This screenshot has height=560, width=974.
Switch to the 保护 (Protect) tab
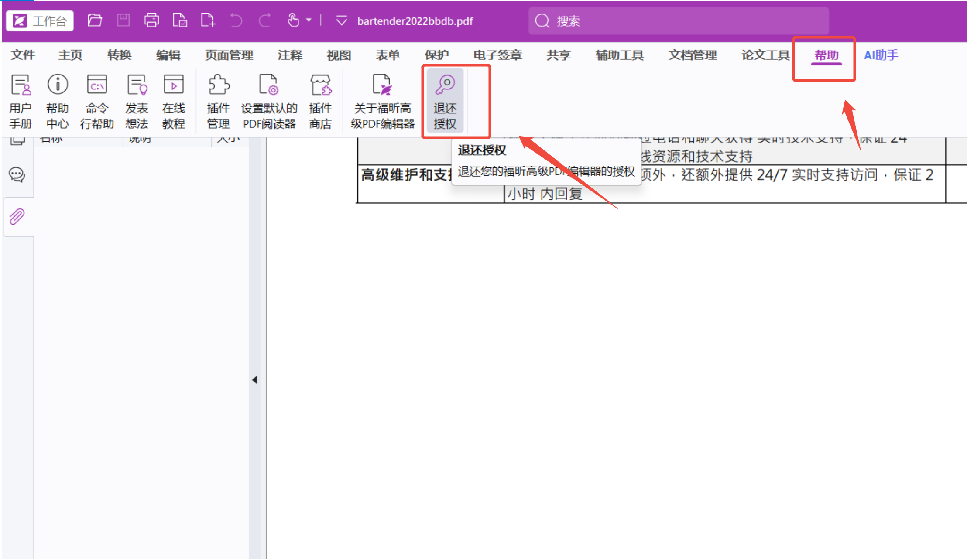(436, 55)
